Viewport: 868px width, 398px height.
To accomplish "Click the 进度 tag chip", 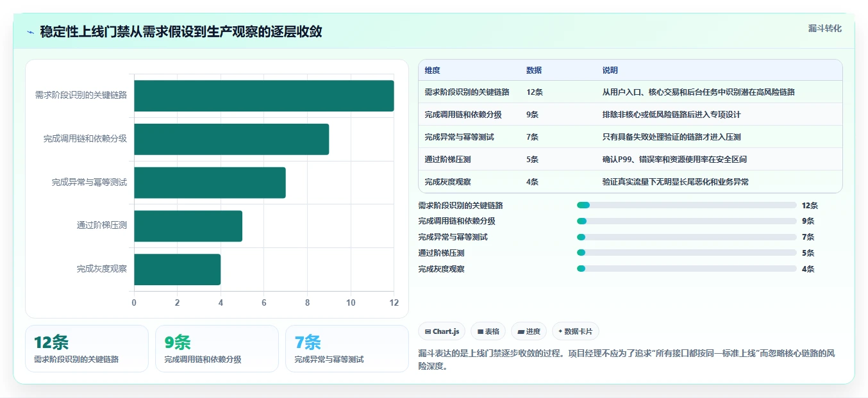I will coord(529,331).
